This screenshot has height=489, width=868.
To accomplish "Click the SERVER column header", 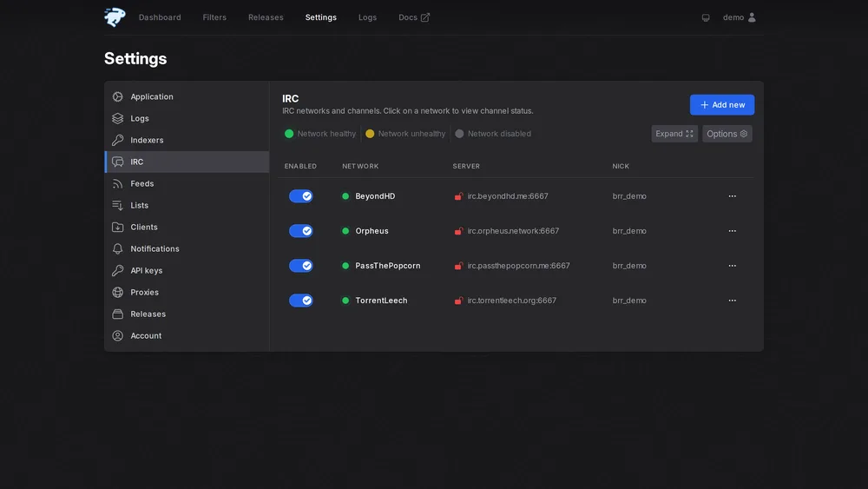I will point(466,166).
